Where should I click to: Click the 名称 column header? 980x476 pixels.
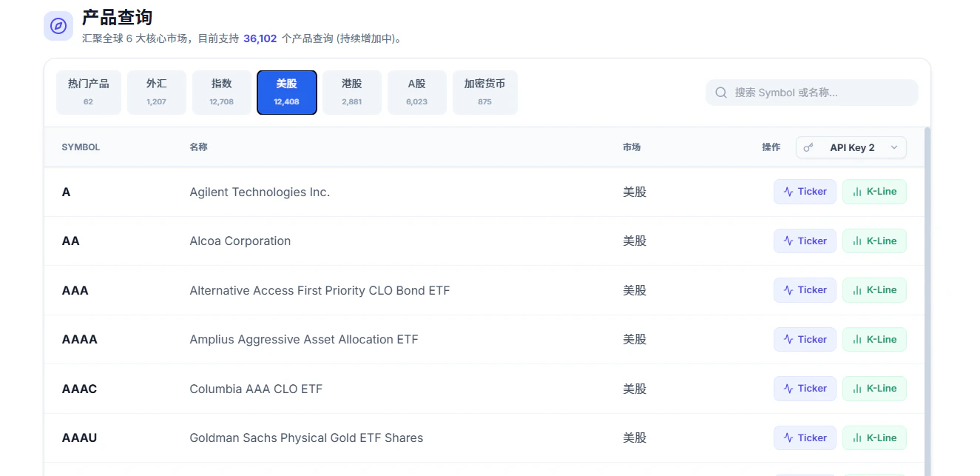point(198,147)
